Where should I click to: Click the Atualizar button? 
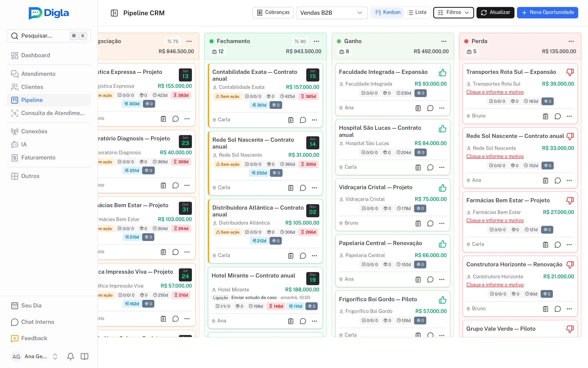pyautogui.click(x=495, y=13)
